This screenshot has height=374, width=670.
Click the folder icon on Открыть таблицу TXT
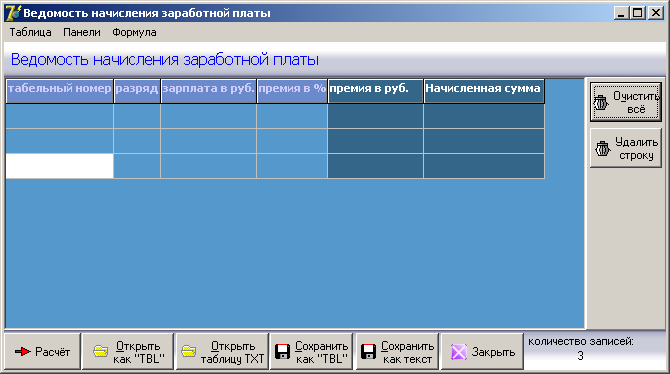(188, 352)
